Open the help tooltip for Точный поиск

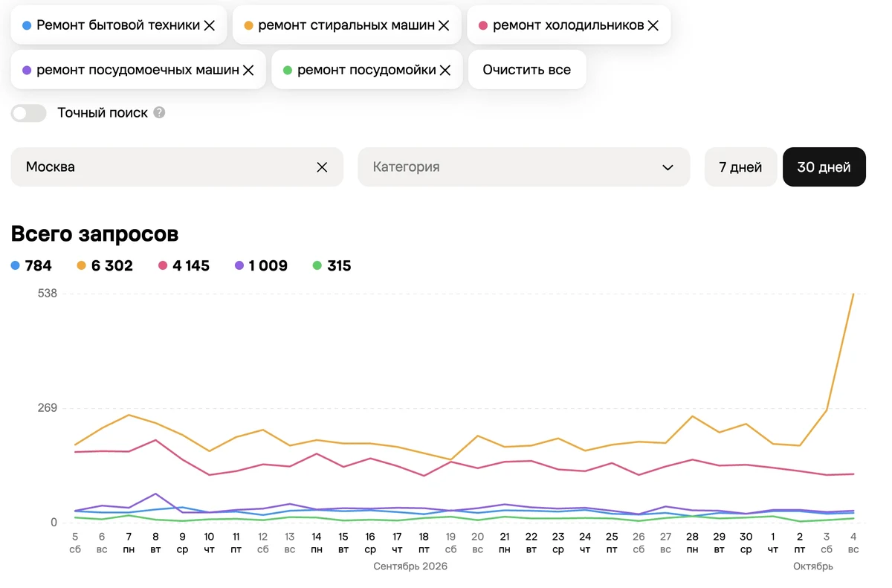pos(159,113)
